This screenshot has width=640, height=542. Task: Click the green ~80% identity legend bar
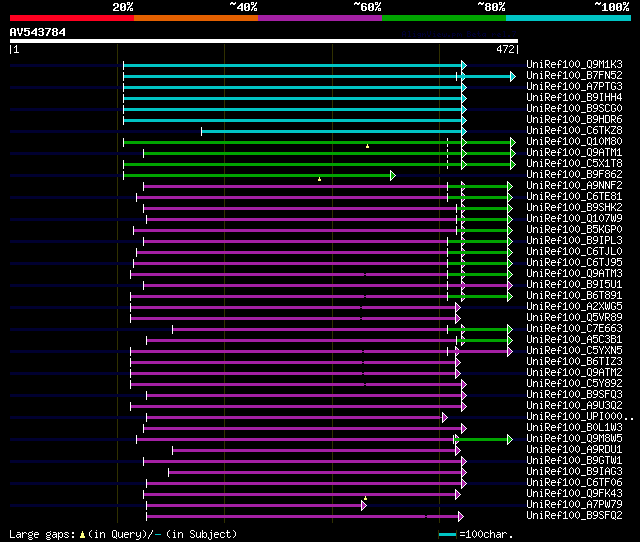pos(444,18)
